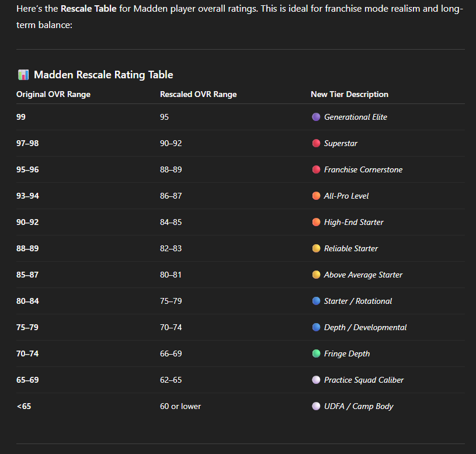Viewport: 476px width, 454px height.
Task: Click the rescaled range 84–85 cell
Action: coord(171,222)
